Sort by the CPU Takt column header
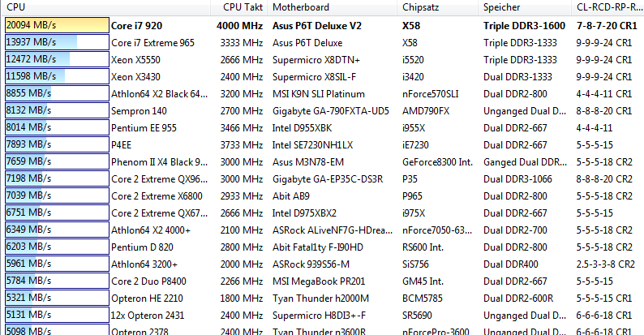 239,7
